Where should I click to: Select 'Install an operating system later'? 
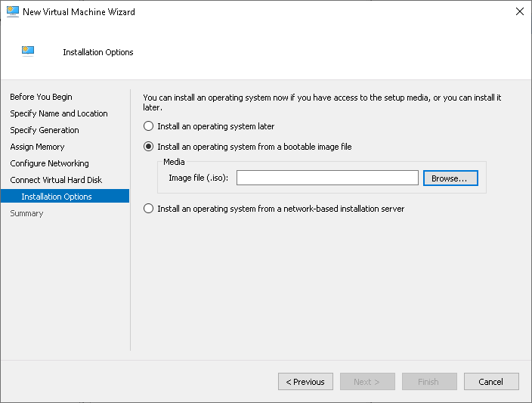[x=149, y=126]
